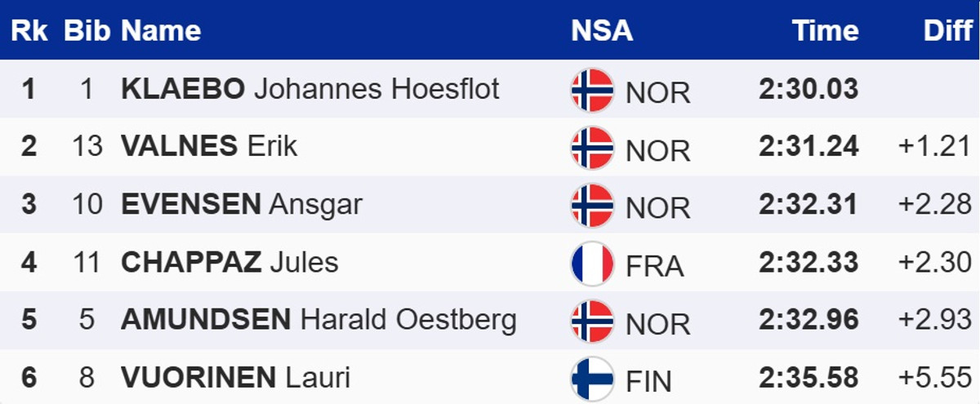Click the Norway flag next to Evensen
Image resolution: width=980 pixels, height=404 pixels.
tap(592, 206)
